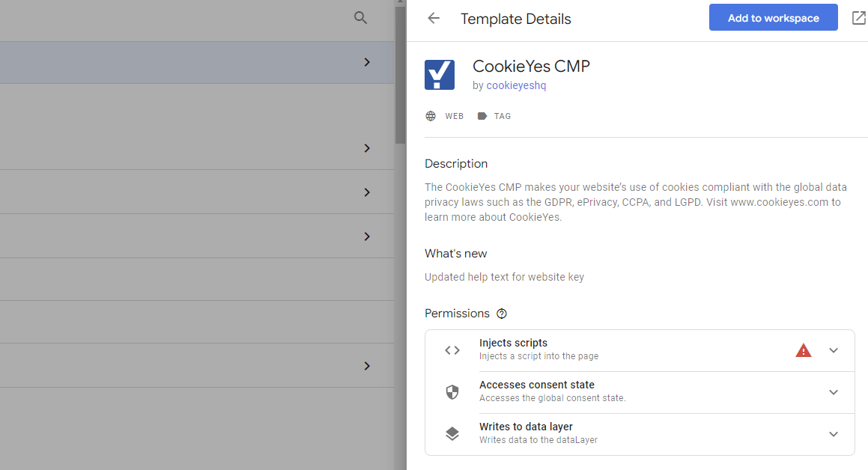Expand the Accesses consent state permission
Image resolution: width=868 pixels, height=470 pixels.
(x=833, y=392)
